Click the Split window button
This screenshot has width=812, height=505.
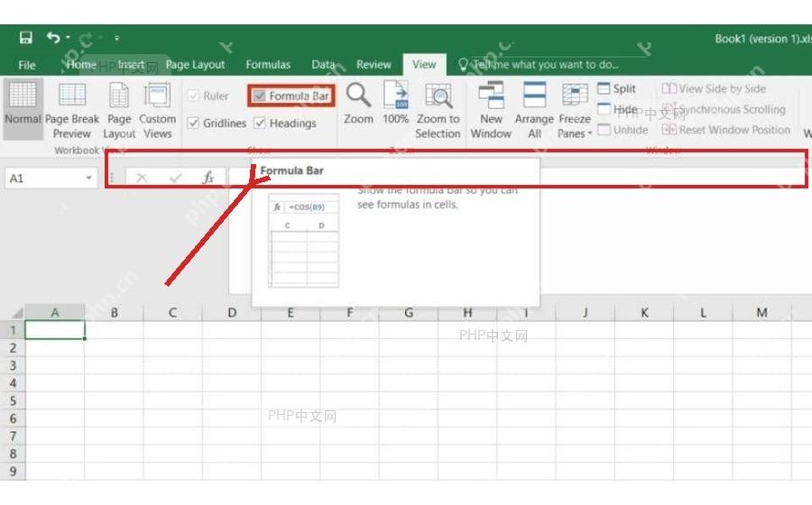tap(616, 88)
